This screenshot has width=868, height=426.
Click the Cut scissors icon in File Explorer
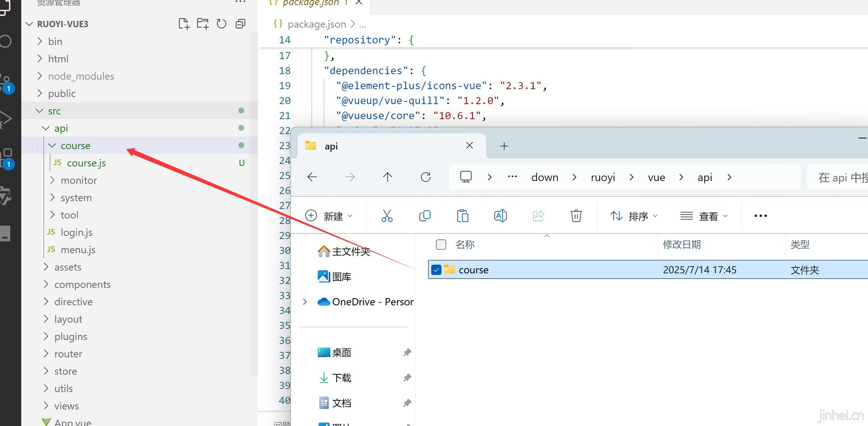coord(387,216)
